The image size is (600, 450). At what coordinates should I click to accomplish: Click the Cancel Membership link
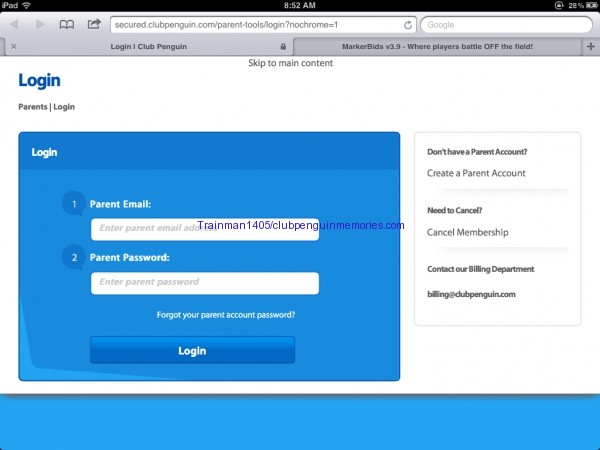click(x=467, y=232)
